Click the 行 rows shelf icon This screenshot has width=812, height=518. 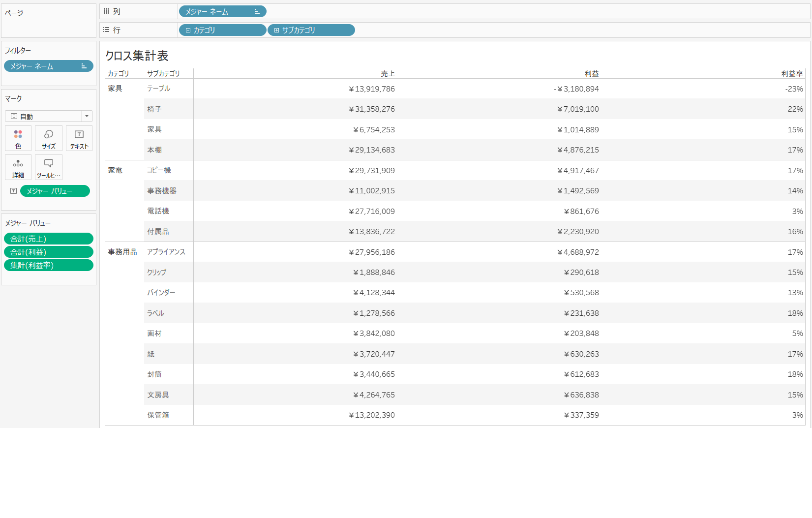[x=106, y=30]
